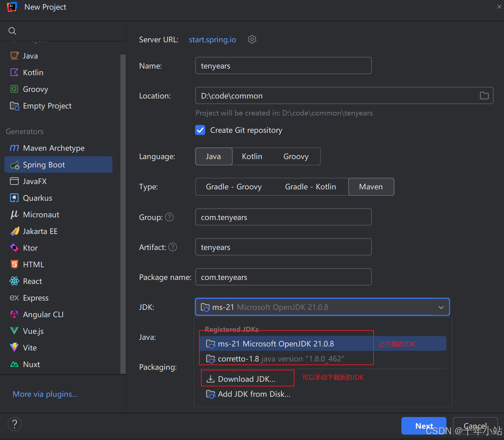This screenshot has height=440, width=504.
Task: Click the Groovy G icon
Action: click(x=14, y=89)
